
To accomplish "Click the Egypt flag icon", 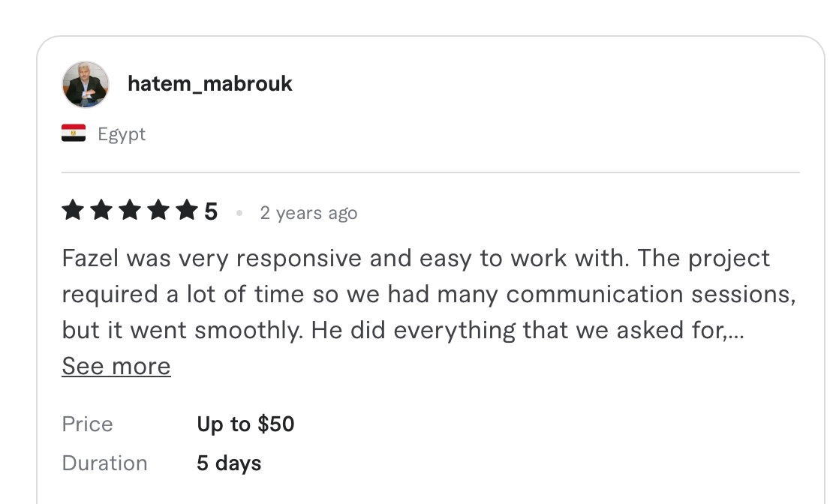I will point(72,132).
